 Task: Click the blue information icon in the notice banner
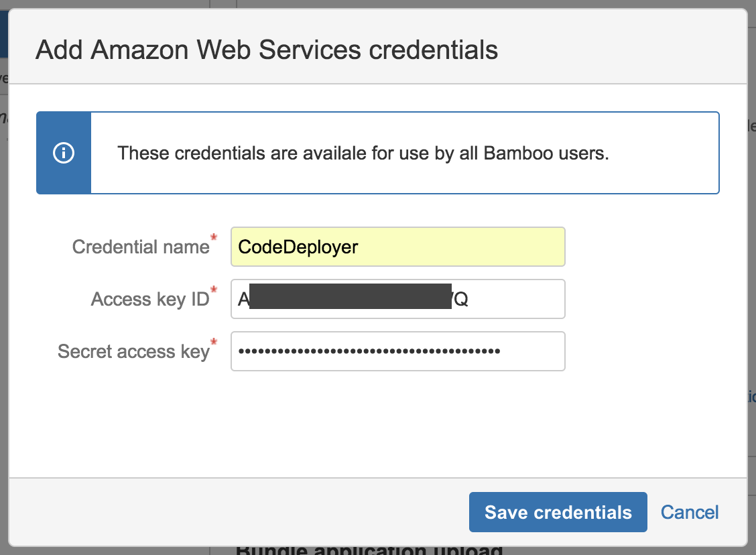pyautogui.click(x=64, y=152)
